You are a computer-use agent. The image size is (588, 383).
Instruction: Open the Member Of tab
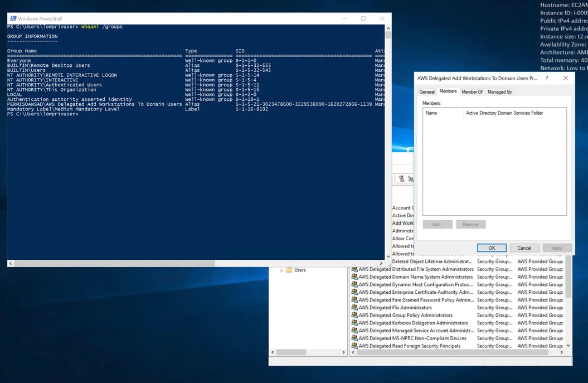[472, 92]
